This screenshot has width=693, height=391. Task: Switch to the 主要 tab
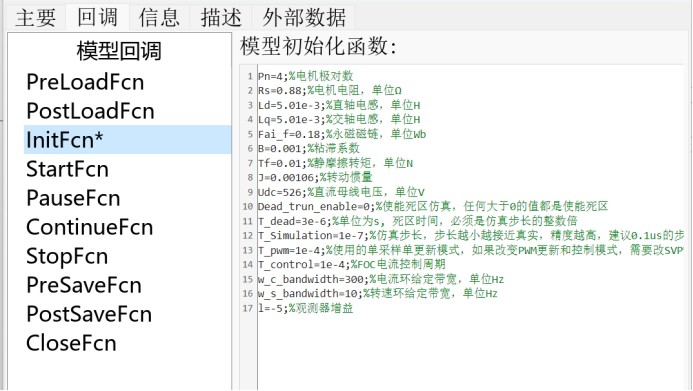35,18
